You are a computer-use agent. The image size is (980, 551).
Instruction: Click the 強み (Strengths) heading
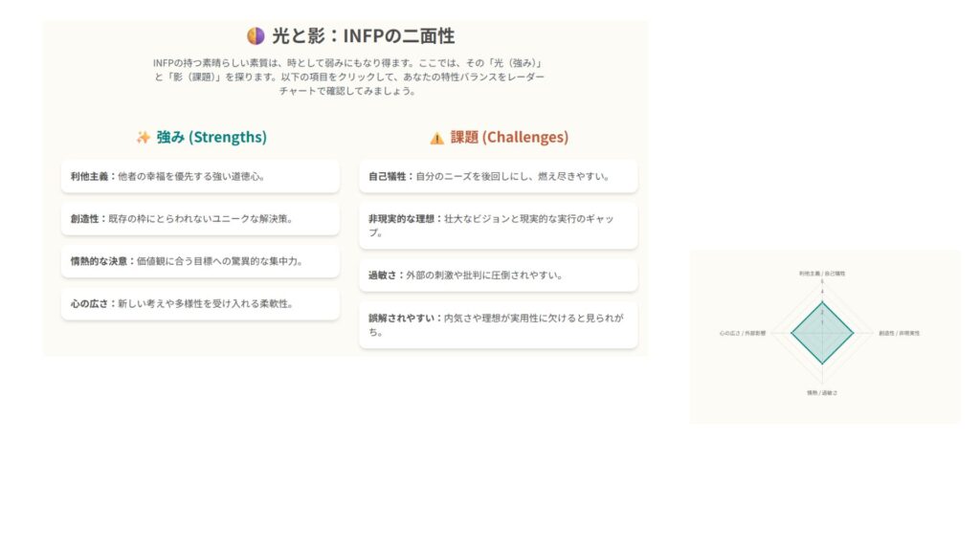[211, 137]
